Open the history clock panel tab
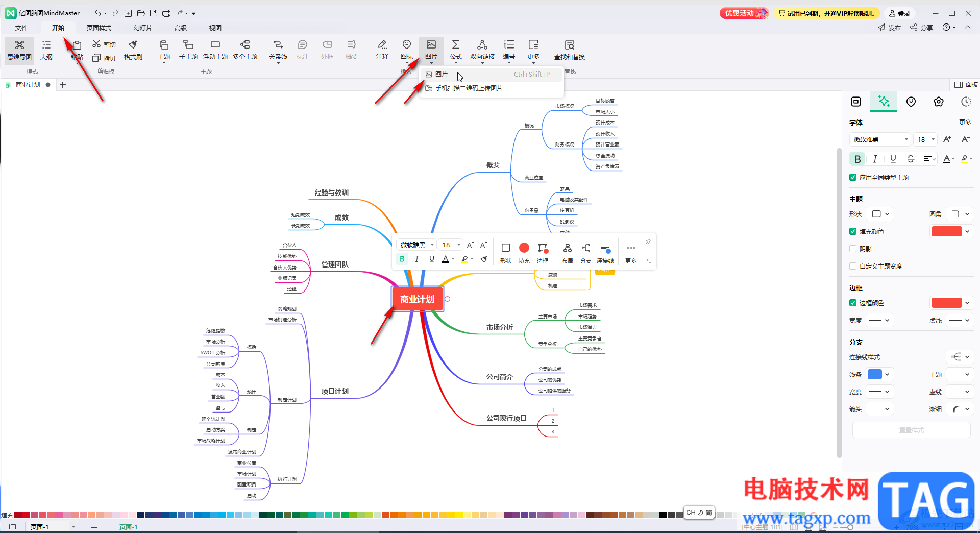 966,102
